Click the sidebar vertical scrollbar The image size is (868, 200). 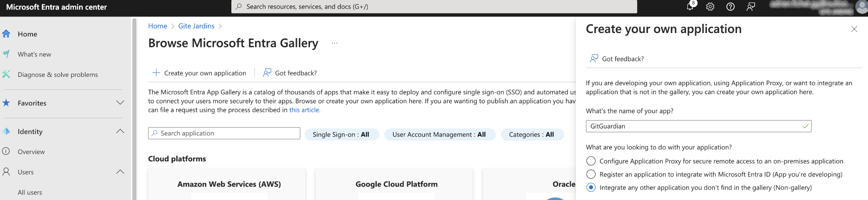pyautogui.click(x=134, y=108)
